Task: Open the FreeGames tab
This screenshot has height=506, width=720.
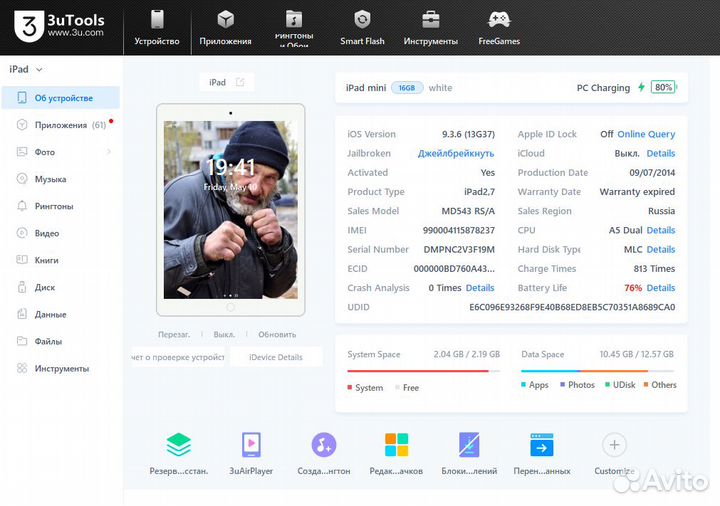Action: [499, 28]
